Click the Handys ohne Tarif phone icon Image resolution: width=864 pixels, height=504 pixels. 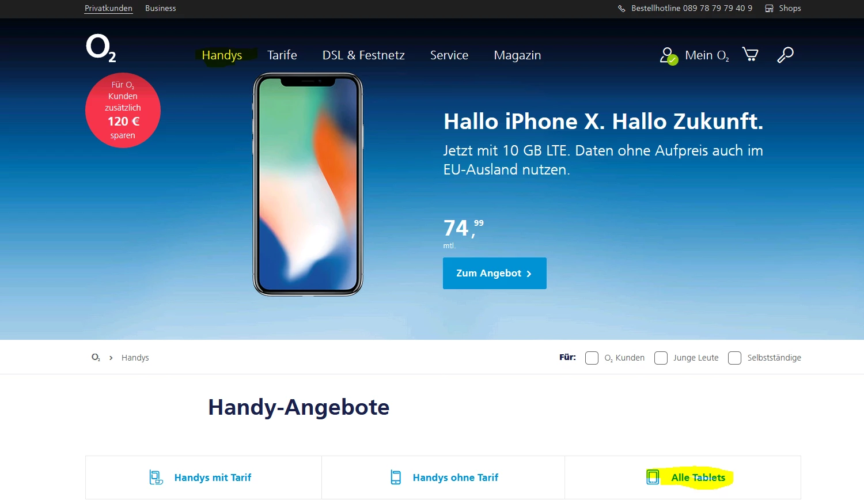click(x=396, y=478)
